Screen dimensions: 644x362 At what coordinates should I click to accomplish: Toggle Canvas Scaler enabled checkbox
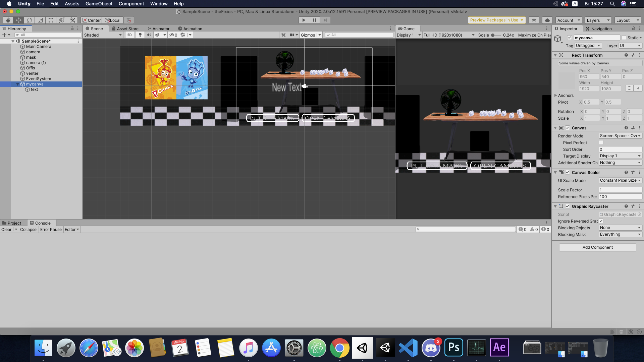pos(568,172)
